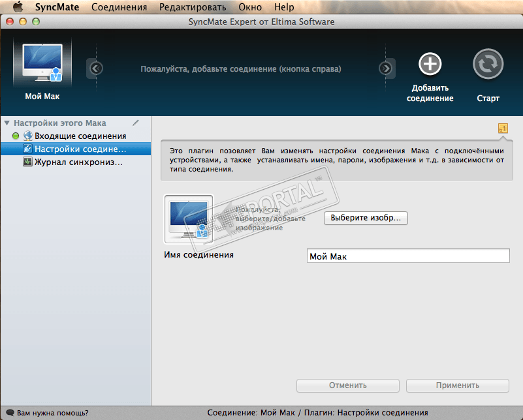
Task: Click the Добавить соединение plus icon
Action: pos(430,64)
